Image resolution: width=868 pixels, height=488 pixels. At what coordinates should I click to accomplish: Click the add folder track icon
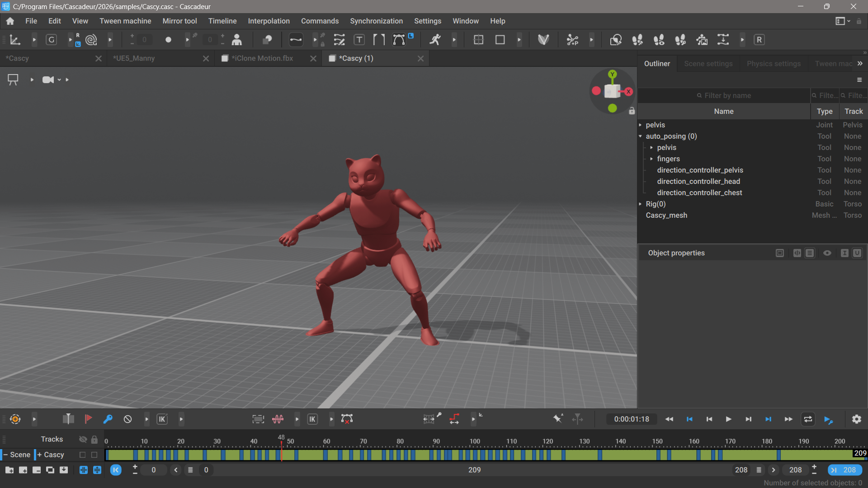[x=9, y=470]
